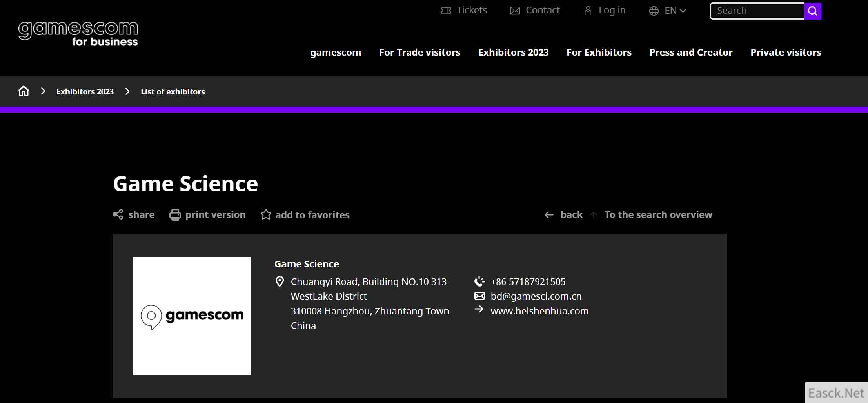Click the magnifying glass search icon
This screenshot has height=403, width=868.
point(812,11)
